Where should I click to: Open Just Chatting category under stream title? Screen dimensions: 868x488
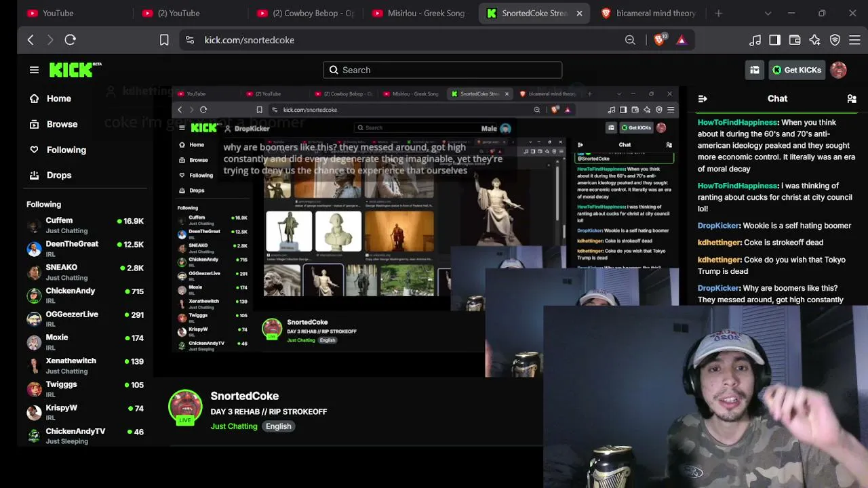(234, 426)
